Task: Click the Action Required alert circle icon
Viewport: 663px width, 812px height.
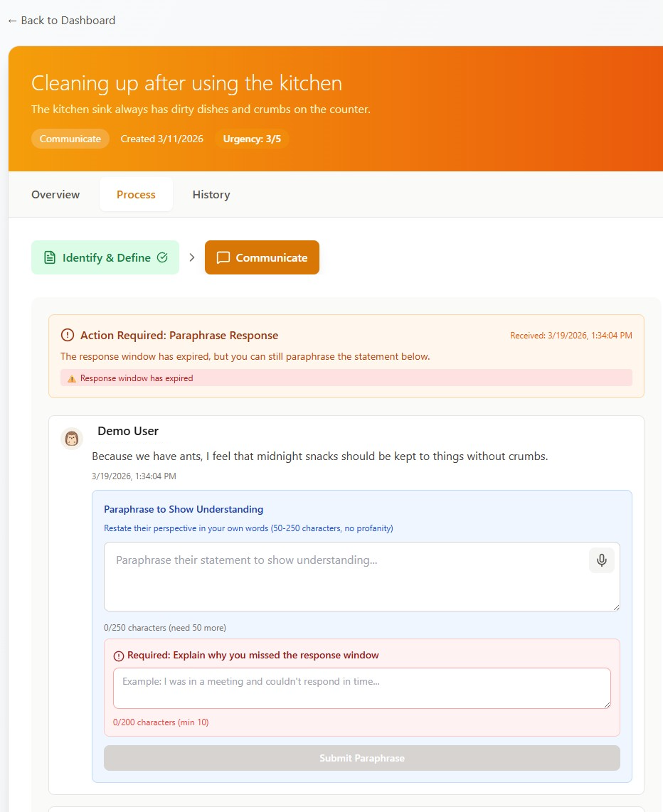Action: 68,335
